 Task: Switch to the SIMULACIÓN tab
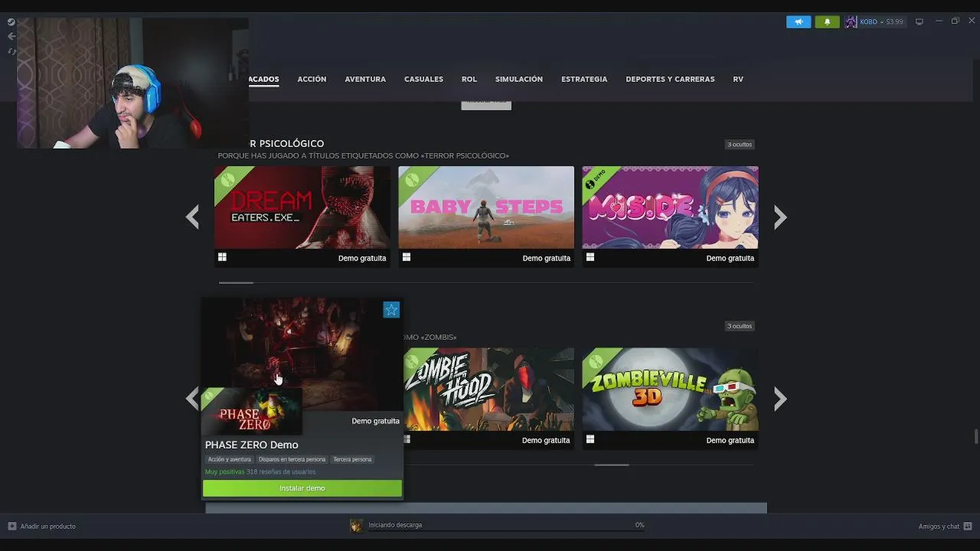(x=519, y=79)
